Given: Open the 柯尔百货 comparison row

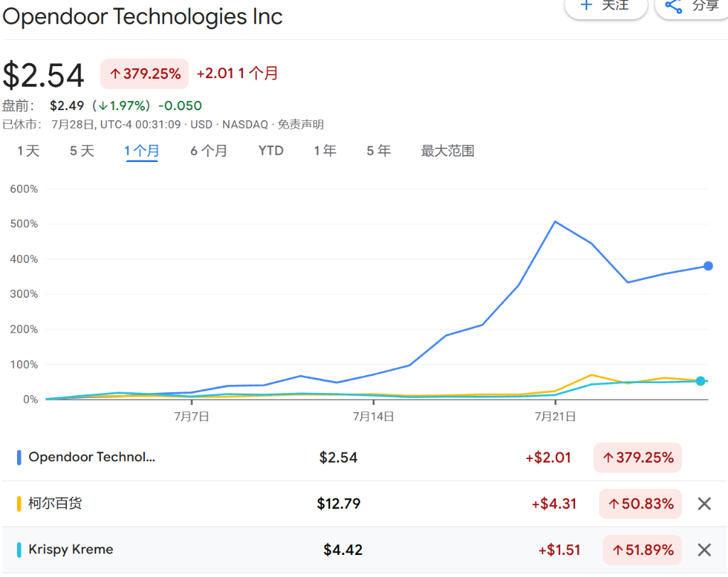Looking at the screenshot, I should [x=55, y=504].
